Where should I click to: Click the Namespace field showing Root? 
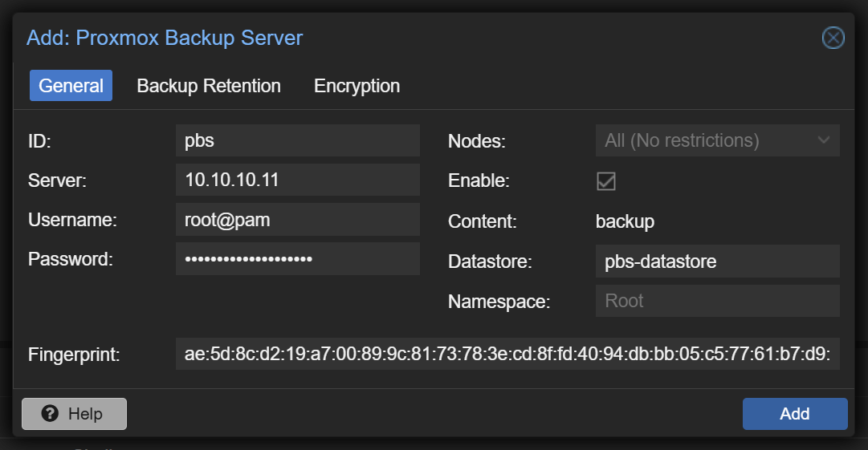(717, 301)
